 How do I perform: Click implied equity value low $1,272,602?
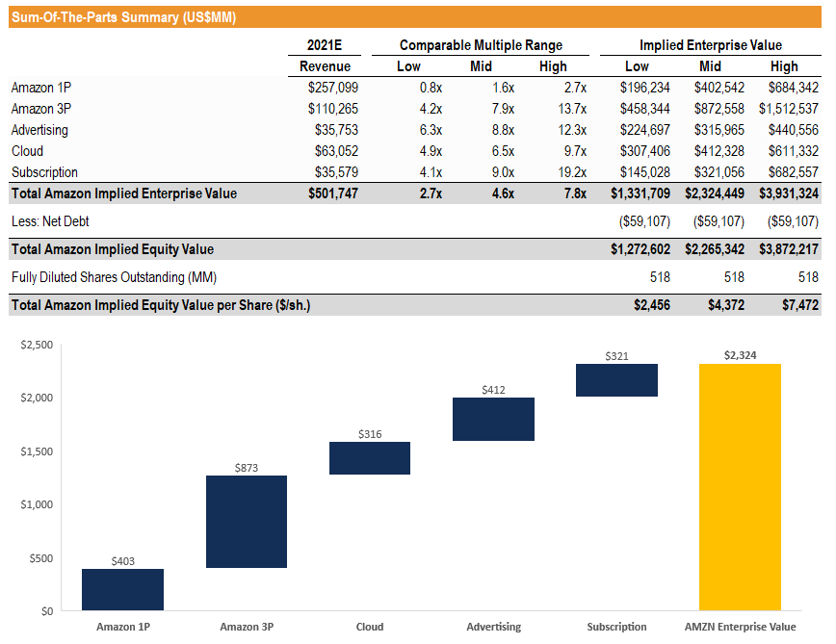(640, 249)
